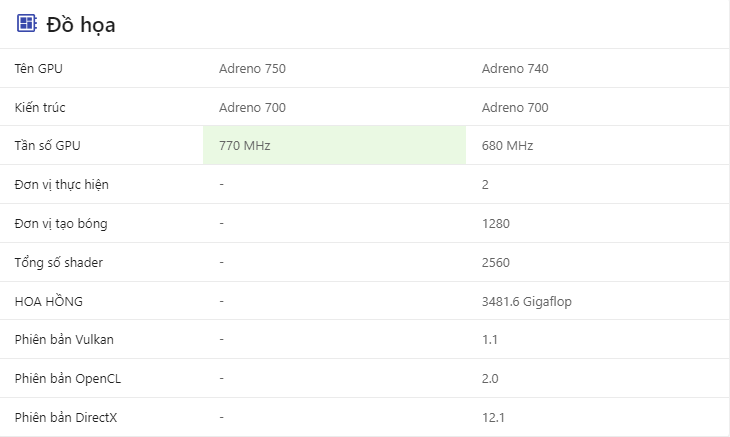Viewport: 730px width, 437px height.
Task: Select the "HOA HỒNG" row label
Action: coord(49,301)
